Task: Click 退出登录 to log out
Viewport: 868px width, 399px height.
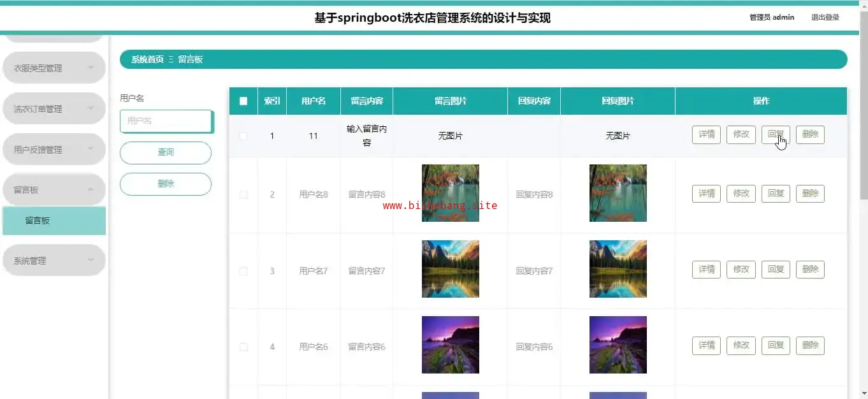Action: [825, 17]
